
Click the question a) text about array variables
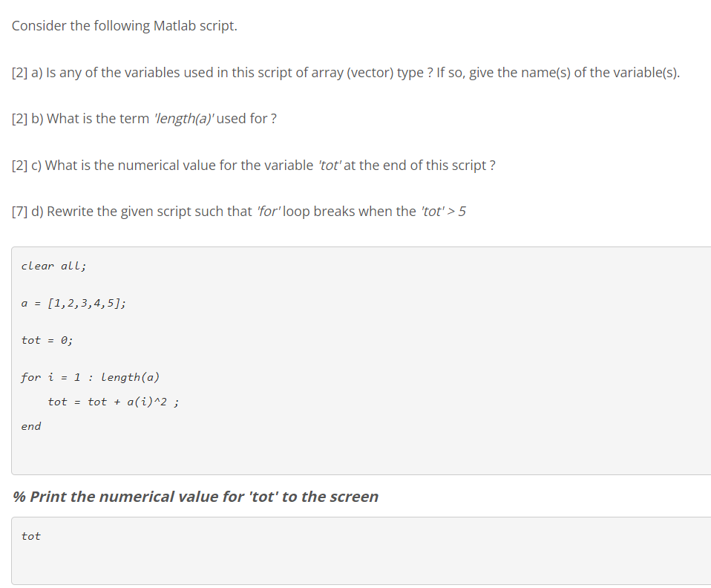pyautogui.click(x=346, y=73)
